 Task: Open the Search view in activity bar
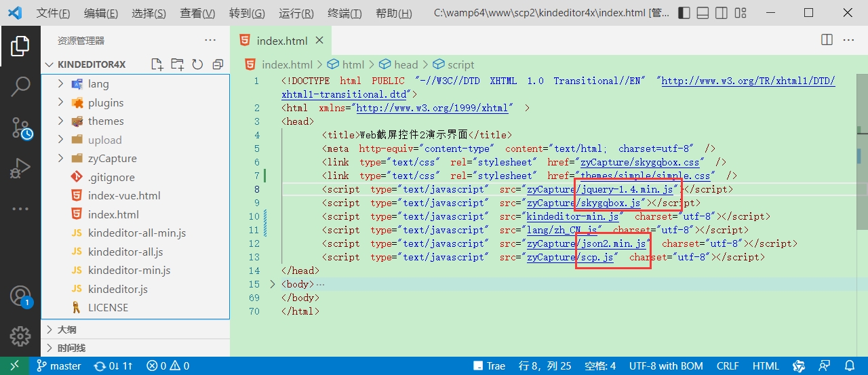click(x=20, y=86)
